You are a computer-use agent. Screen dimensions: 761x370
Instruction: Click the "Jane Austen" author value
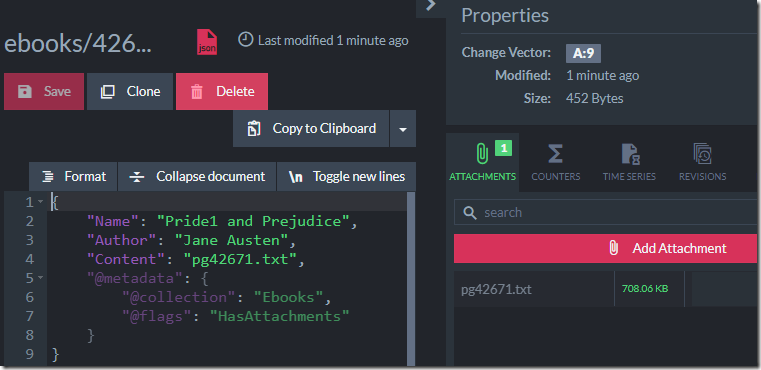(x=231, y=240)
